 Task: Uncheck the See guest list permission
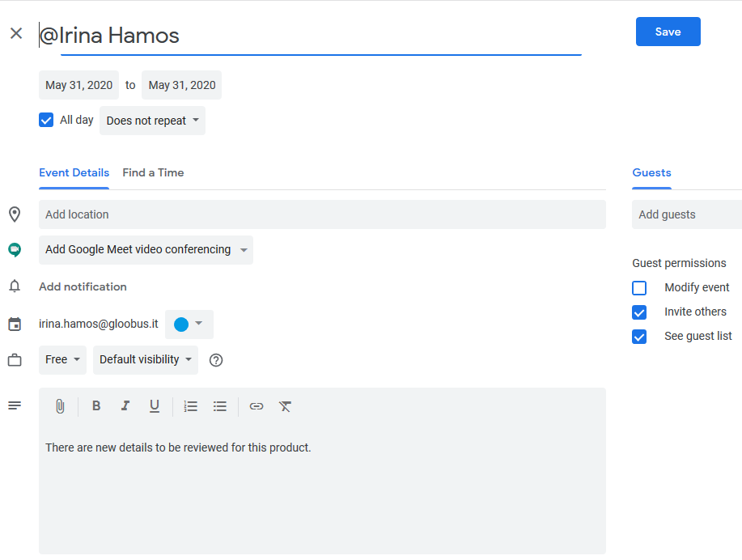point(639,337)
